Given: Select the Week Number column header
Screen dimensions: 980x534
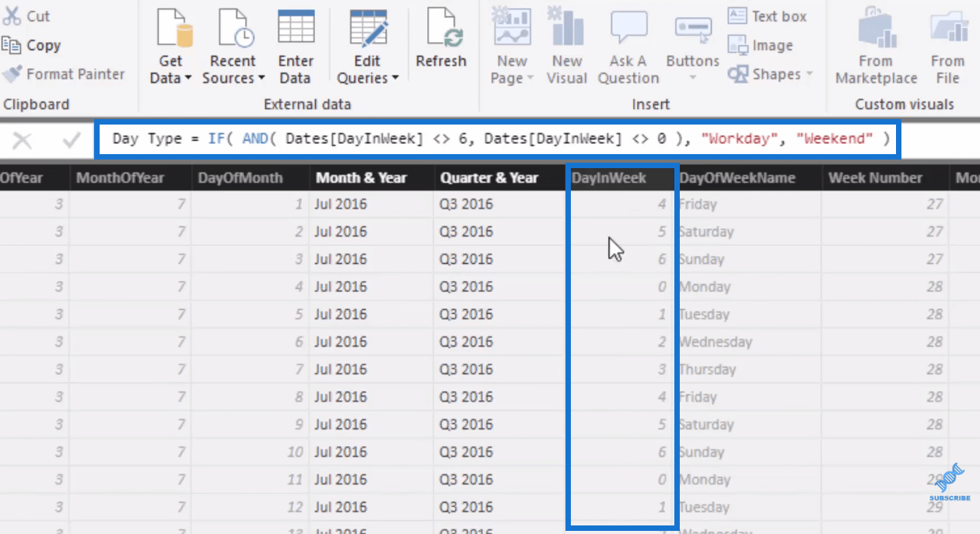Looking at the screenshot, I should tap(887, 177).
